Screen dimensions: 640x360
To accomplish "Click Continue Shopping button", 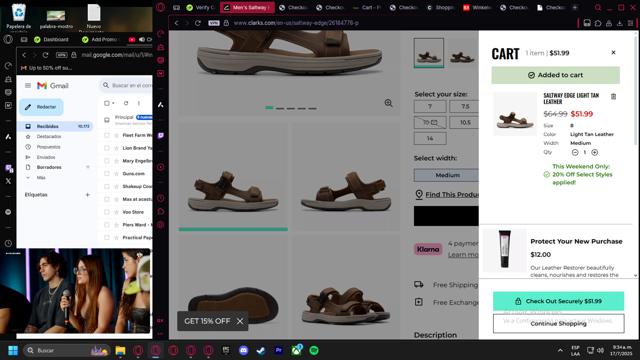I will [x=558, y=323].
